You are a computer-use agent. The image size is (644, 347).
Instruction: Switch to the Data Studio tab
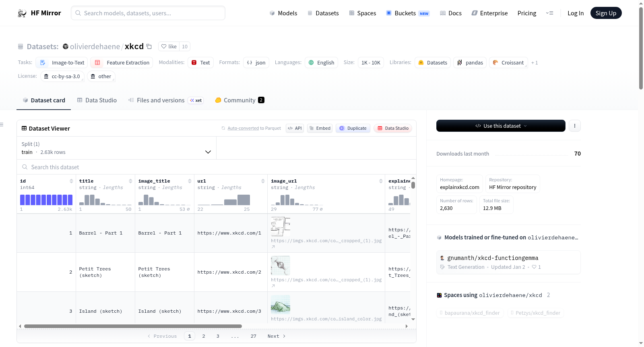pyautogui.click(x=97, y=100)
